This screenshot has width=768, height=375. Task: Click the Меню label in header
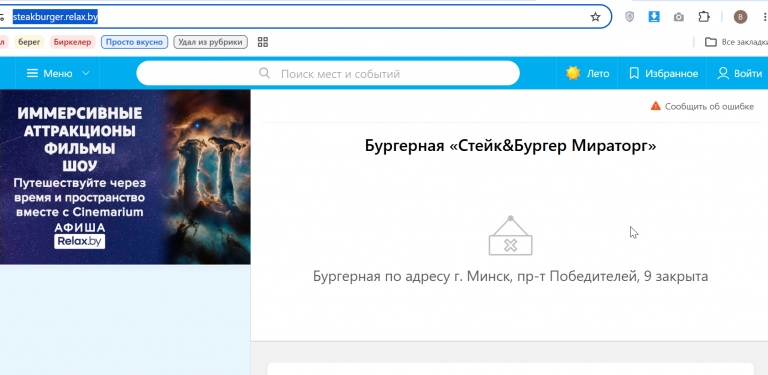(x=58, y=73)
